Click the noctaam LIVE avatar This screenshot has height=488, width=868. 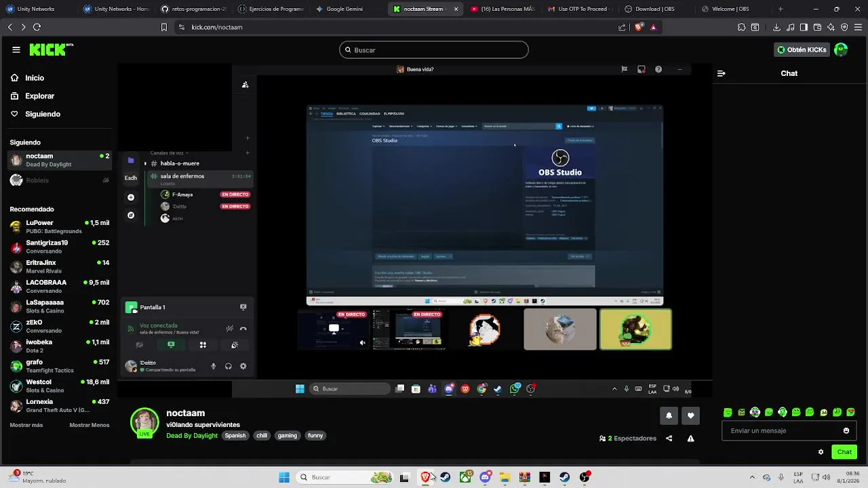tap(144, 422)
